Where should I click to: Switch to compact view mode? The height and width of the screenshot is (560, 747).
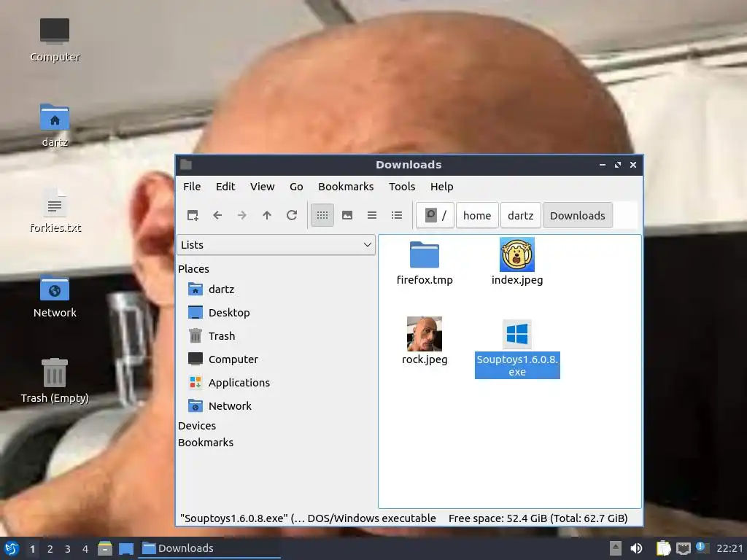[372, 215]
